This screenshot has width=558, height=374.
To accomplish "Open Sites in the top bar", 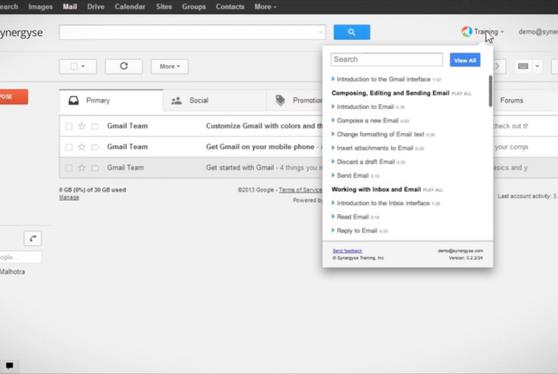I will click(164, 7).
